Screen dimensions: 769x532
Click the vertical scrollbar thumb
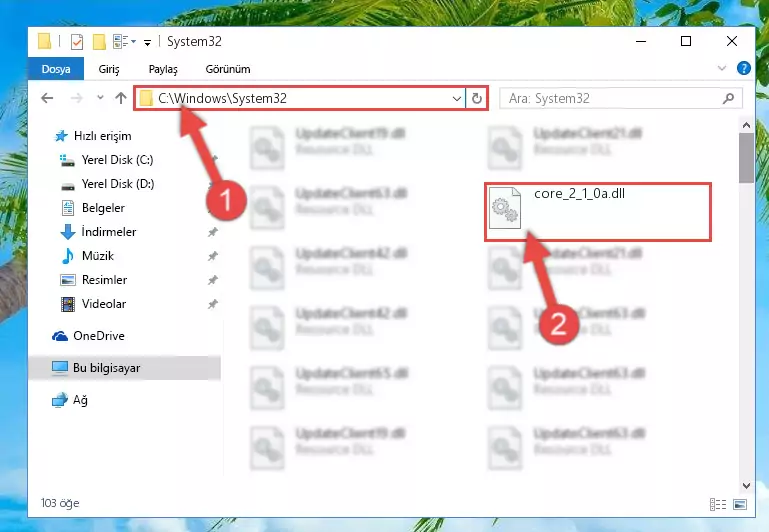tap(746, 158)
